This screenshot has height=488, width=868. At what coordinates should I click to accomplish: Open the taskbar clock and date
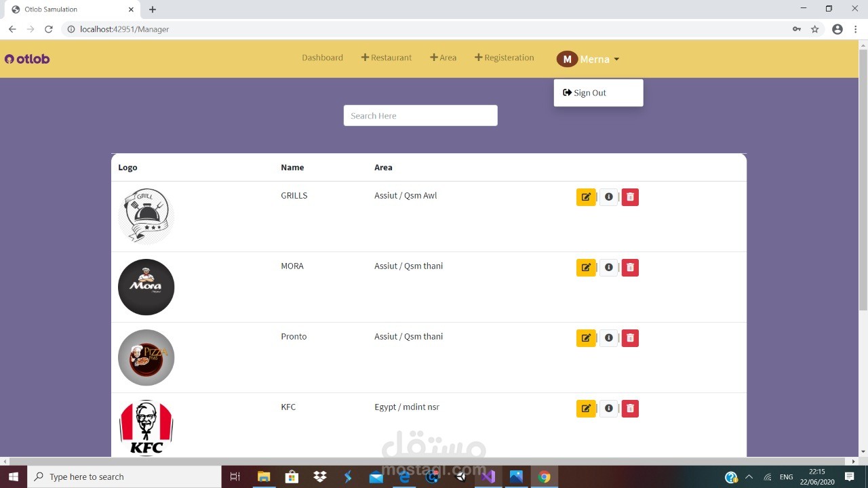[x=817, y=476]
